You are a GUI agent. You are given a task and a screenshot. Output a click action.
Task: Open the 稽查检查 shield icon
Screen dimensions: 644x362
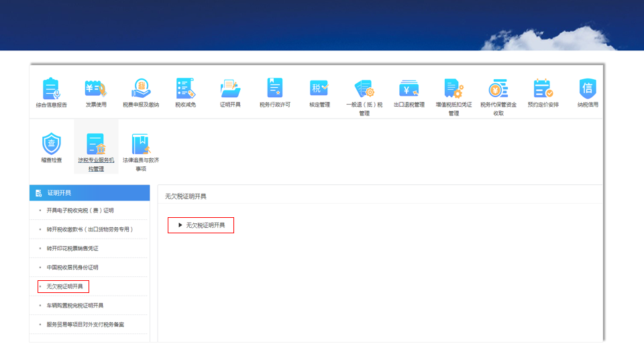click(52, 143)
